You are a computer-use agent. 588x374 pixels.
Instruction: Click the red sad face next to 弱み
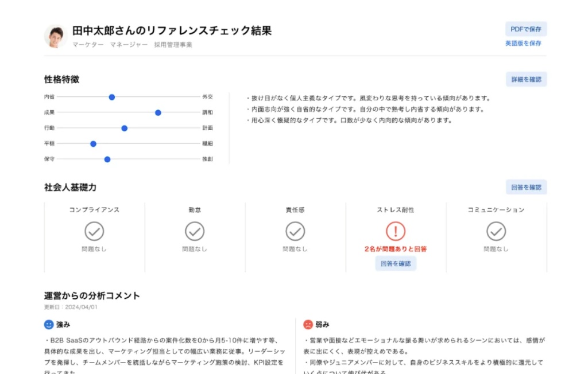(x=308, y=325)
